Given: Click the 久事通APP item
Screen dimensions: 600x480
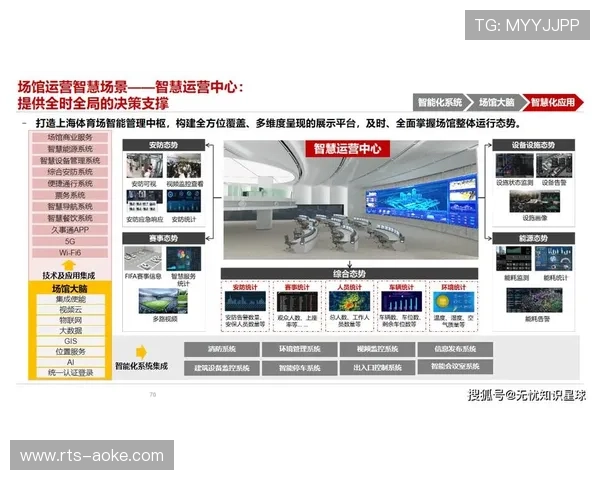Looking at the screenshot, I should click(x=70, y=230).
